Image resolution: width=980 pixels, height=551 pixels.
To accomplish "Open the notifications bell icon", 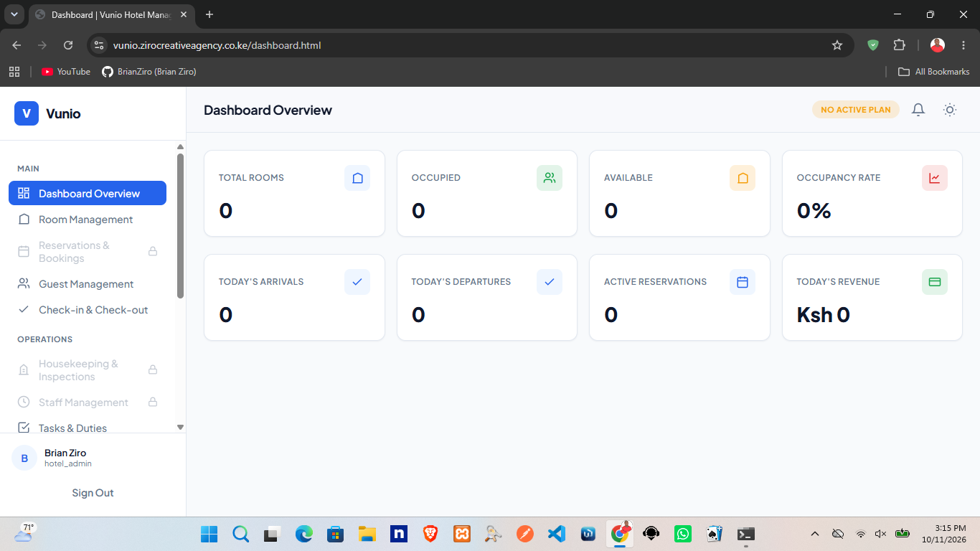I will [x=918, y=110].
